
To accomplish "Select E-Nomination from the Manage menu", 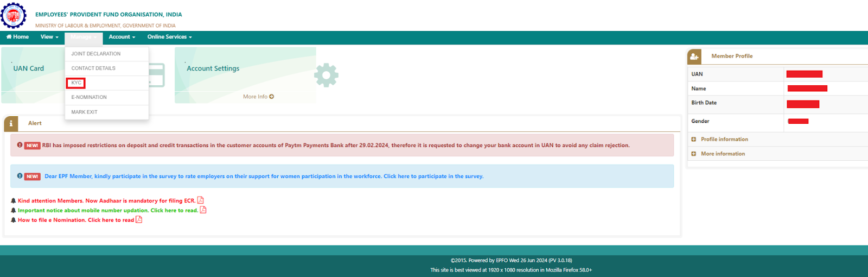I will [x=89, y=97].
